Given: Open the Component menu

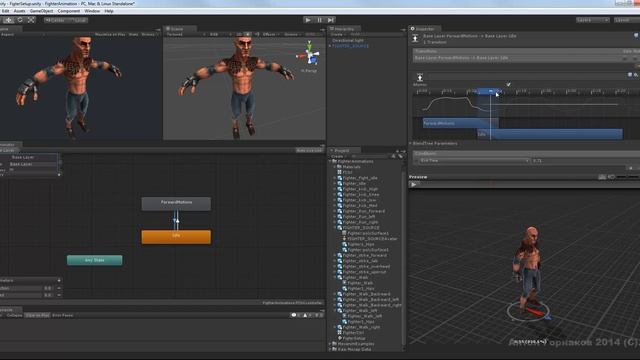Looking at the screenshot, I should 69,11.
